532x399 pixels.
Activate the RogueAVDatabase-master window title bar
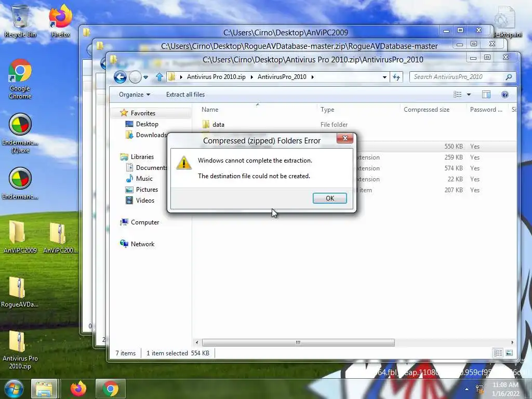[x=299, y=46]
